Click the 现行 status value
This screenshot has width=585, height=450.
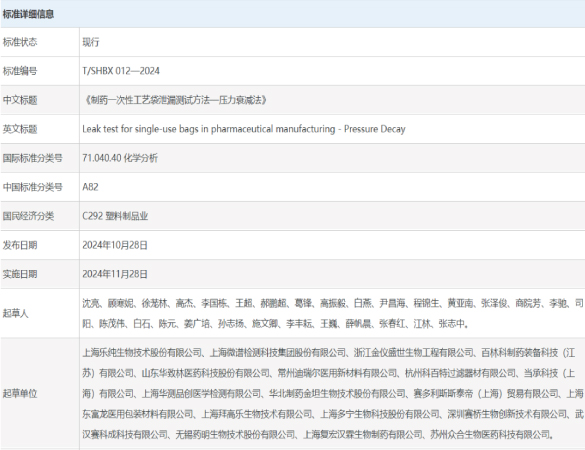coord(91,42)
